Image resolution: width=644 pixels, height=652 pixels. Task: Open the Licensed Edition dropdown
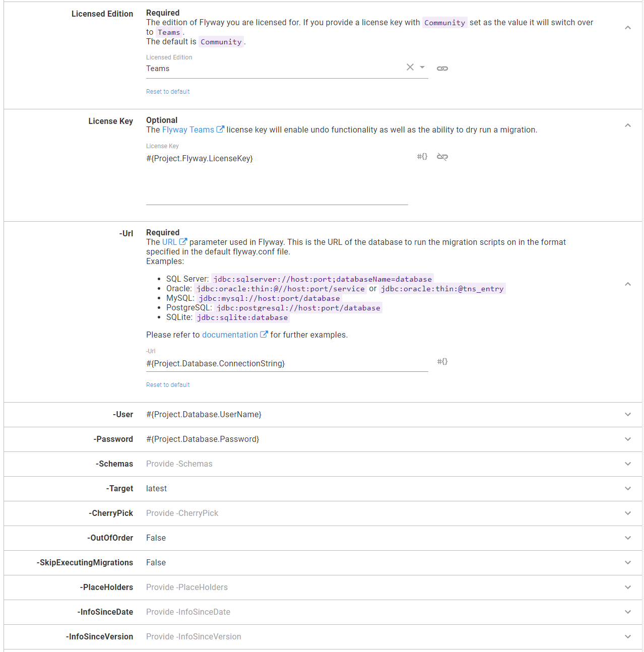pos(422,67)
